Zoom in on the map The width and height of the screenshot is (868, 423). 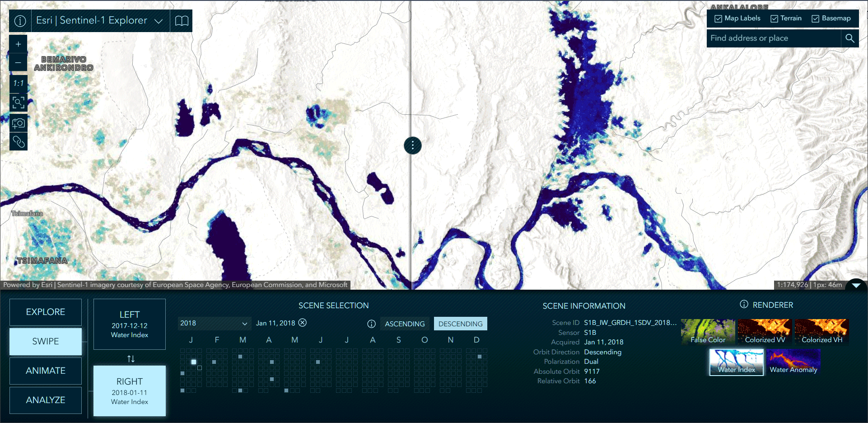(x=18, y=44)
